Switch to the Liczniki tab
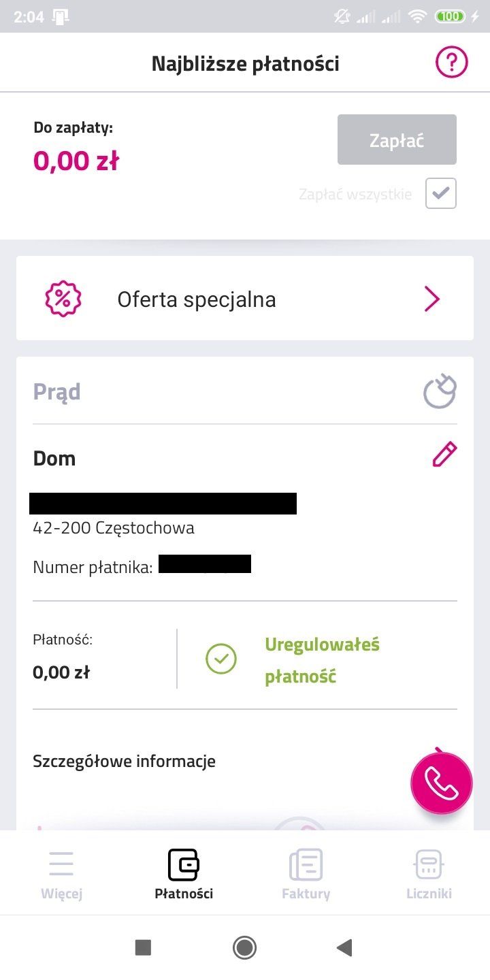The height and width of the screenshot is (980, 490). pos(429,875)
